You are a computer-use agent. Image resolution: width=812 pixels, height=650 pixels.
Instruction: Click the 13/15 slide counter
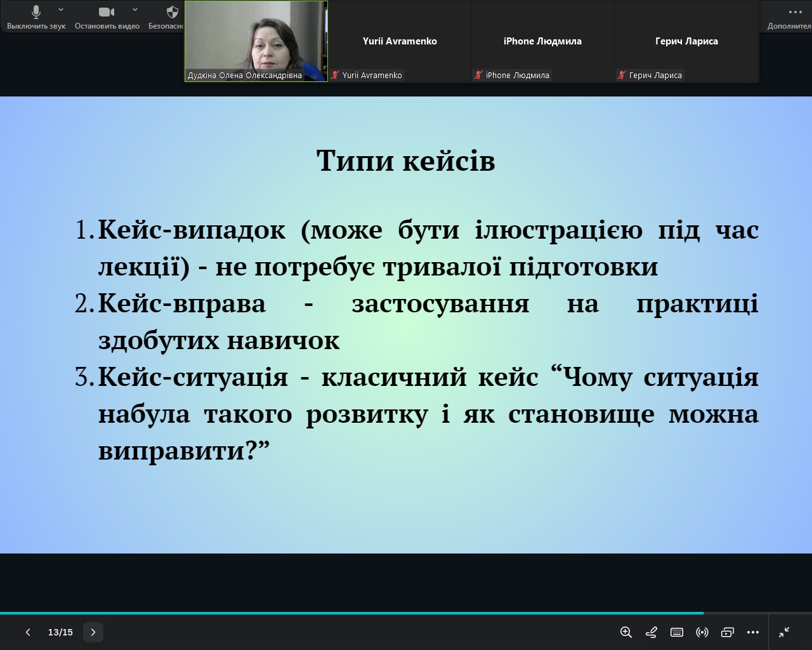coord(60,632)
